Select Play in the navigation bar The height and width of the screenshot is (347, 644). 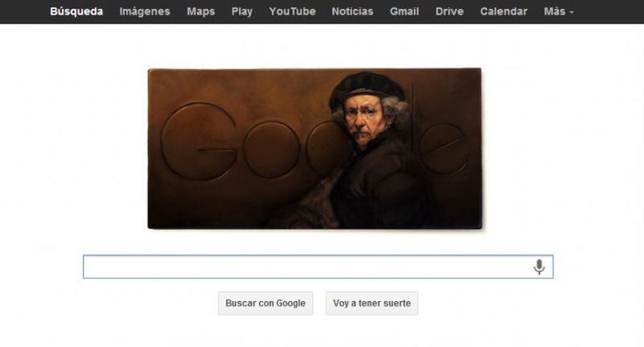242,11
